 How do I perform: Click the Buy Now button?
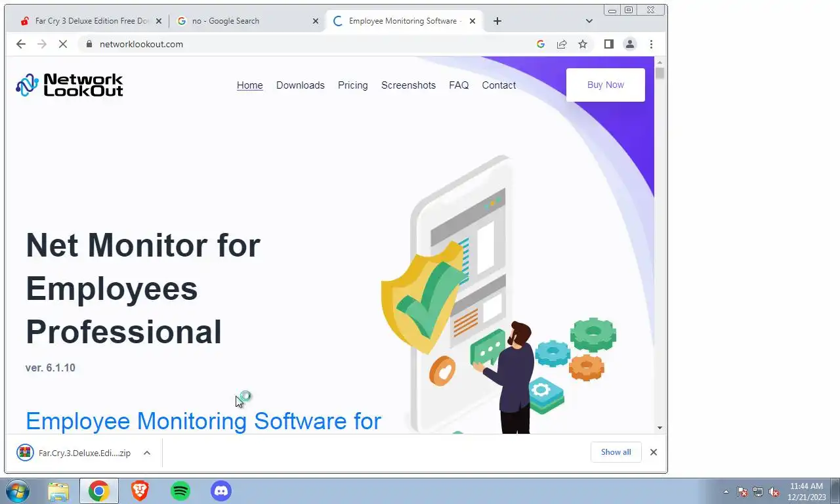point(606,85)
